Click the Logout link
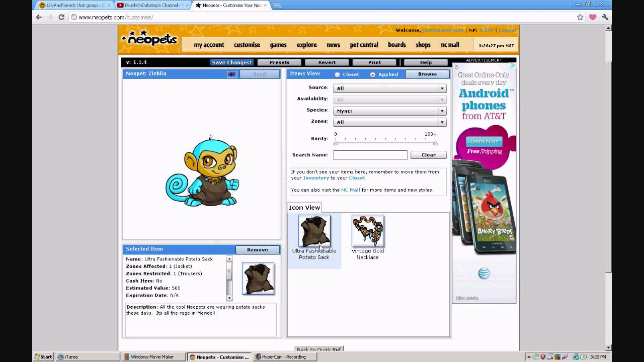 point(507,30)
